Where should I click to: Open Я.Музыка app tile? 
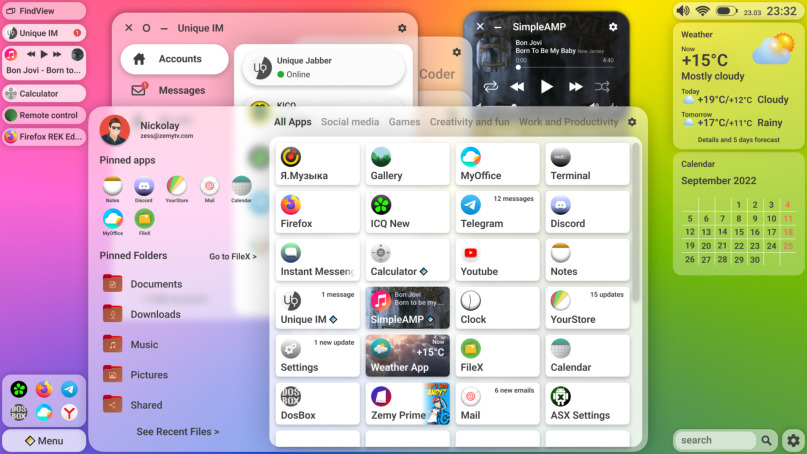[x=318, y=165]
